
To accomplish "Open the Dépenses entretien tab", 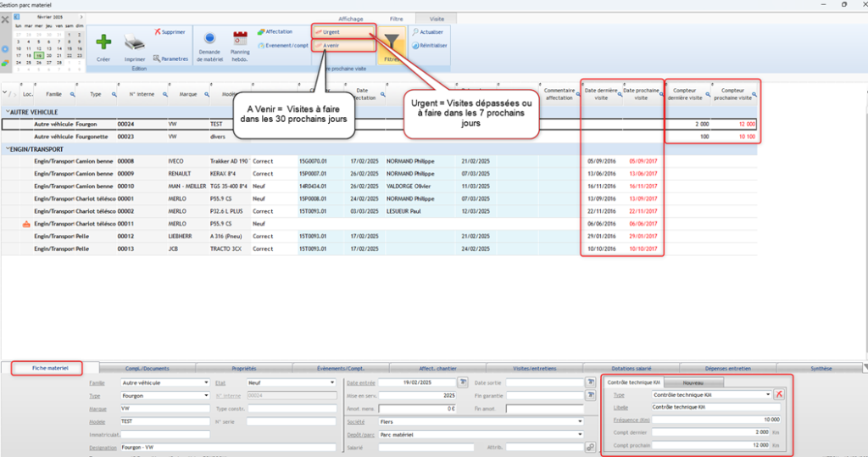I will click(x=728, y=368).
